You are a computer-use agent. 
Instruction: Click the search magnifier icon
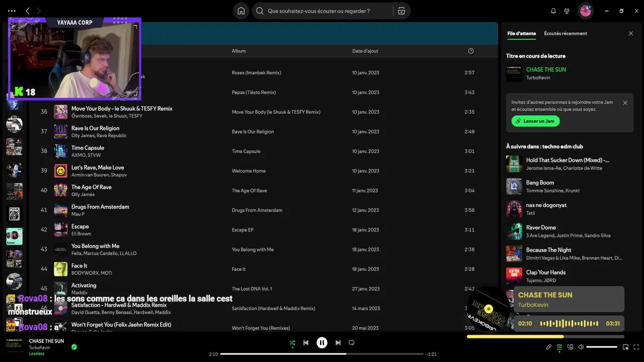(260, 11)
